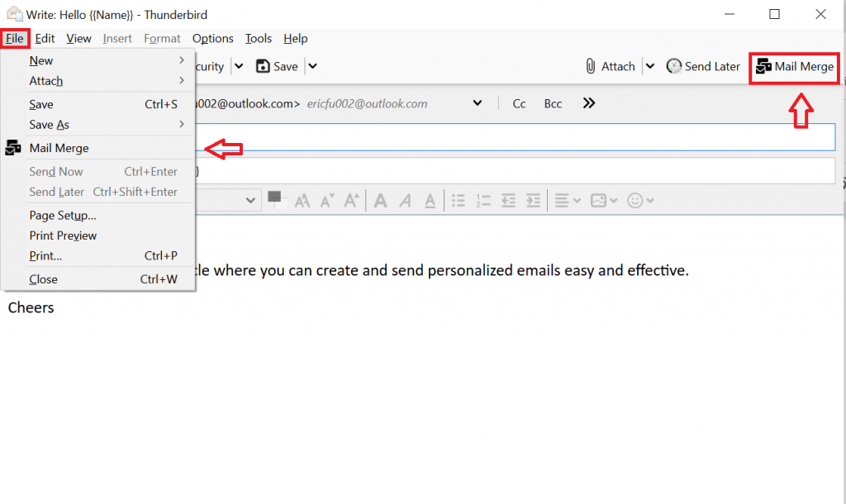This screenshot has width=846, height=504.
Task: Insert a numbered list
Action: [482, 200]
